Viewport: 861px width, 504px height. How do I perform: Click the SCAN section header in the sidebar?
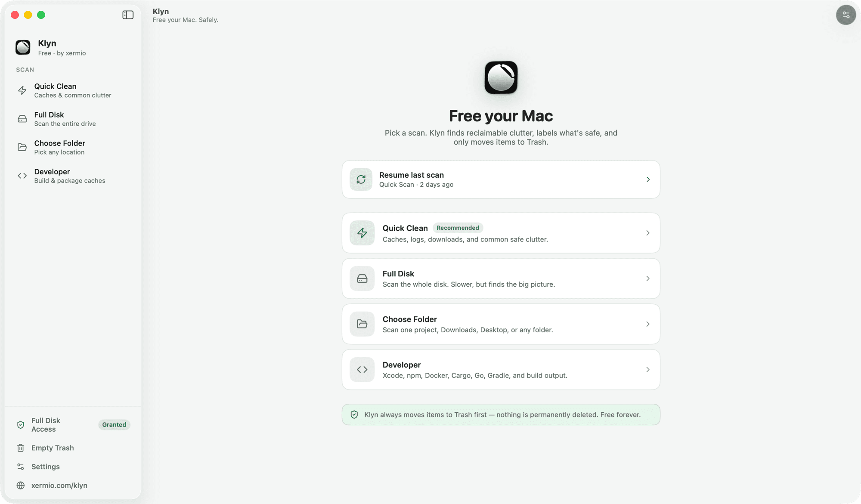25,70
